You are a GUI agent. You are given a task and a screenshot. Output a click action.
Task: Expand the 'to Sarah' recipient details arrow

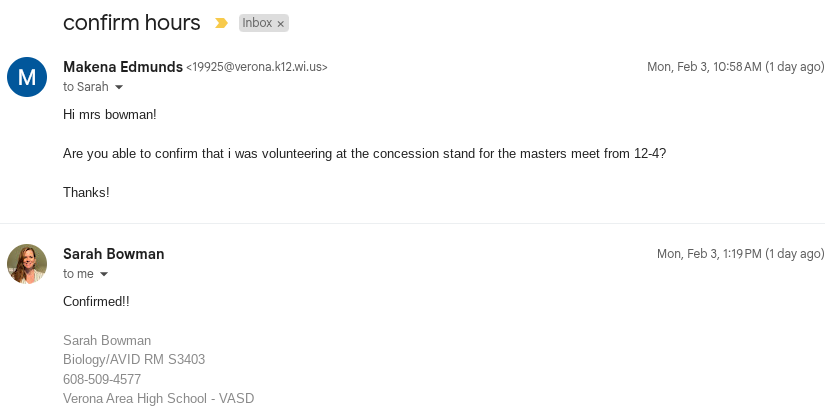point(119,87)
